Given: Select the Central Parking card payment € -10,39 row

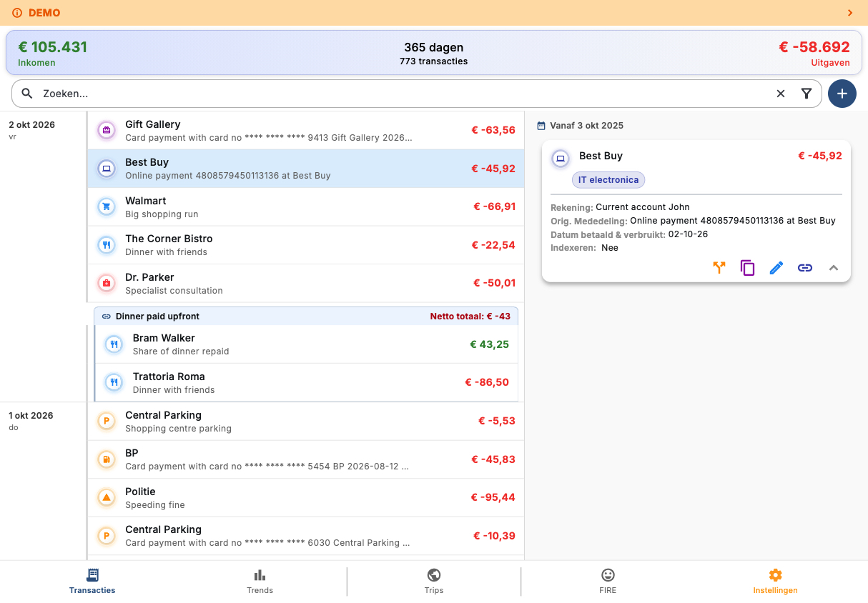Looking at the screenshot, I should tap(306, 536).
